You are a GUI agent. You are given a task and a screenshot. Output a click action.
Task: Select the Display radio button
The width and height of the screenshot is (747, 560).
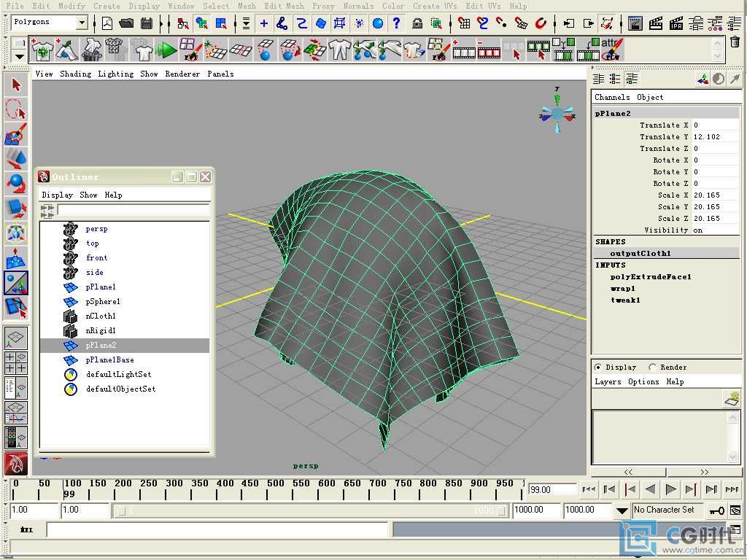coord(597,367)
